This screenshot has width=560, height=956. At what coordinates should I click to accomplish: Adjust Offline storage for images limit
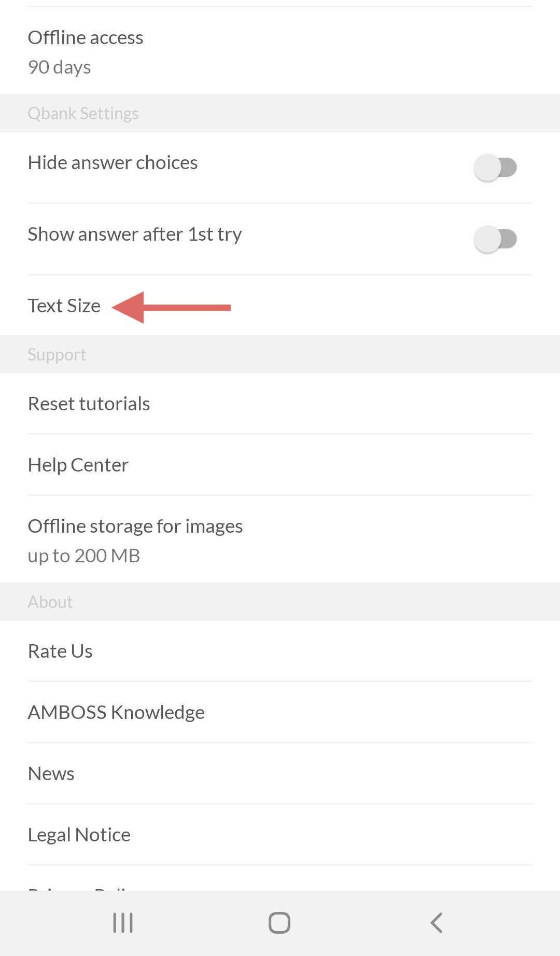(135, 525)
